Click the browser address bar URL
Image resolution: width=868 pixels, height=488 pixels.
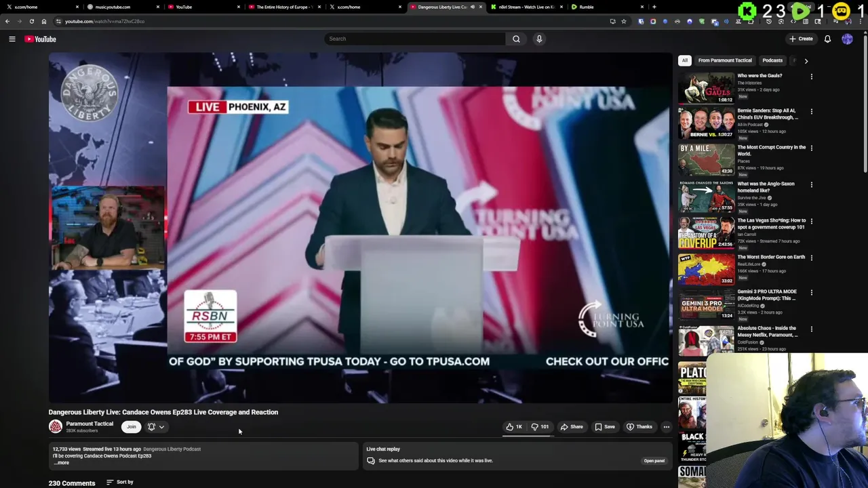[x=104, y=21]
